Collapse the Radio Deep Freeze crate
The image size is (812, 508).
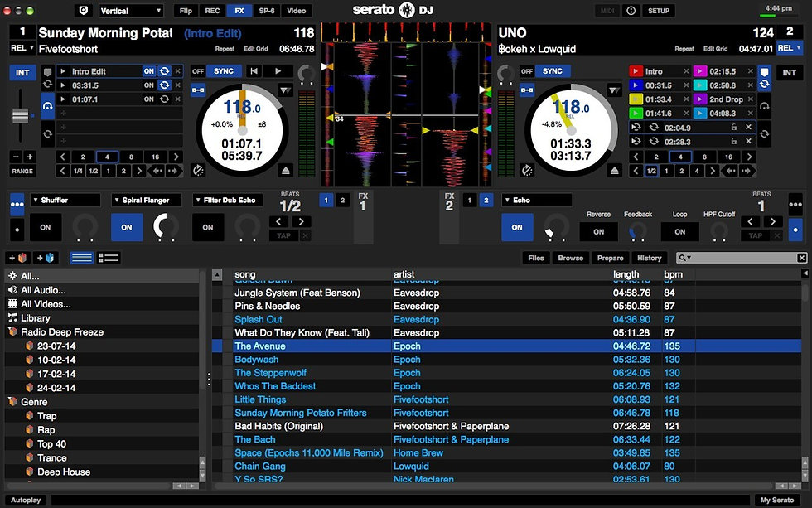coord(12,332)
